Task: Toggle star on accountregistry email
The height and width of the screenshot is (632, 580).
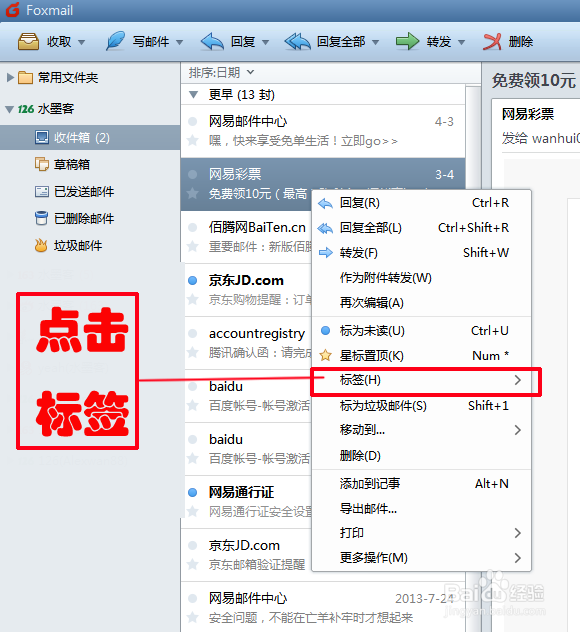Action: [193, 352]
